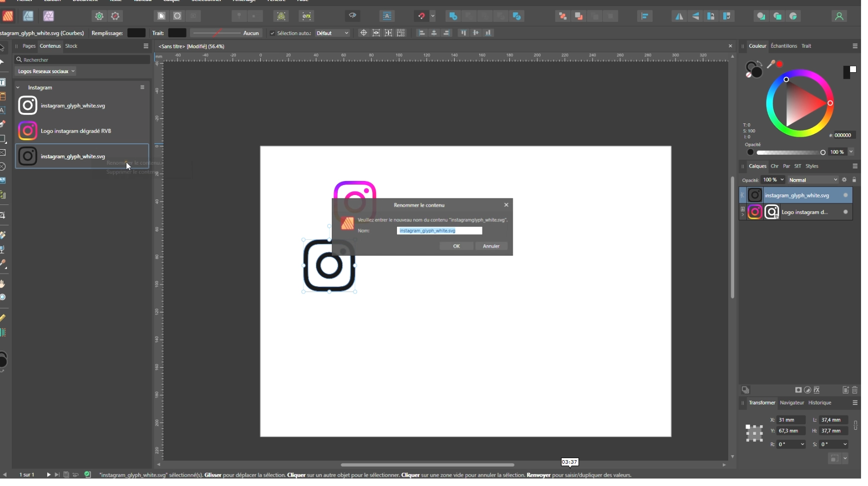Switch to the Échantillons tab
The image size is (868, 486).
click(783, 46)
